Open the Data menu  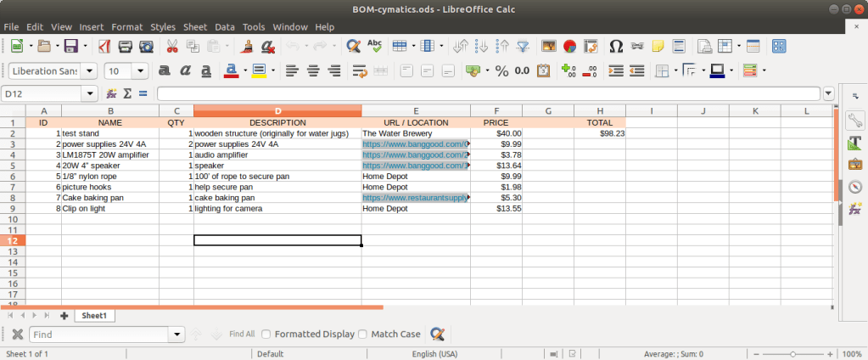pyautogui.click(x=225, y=27)
